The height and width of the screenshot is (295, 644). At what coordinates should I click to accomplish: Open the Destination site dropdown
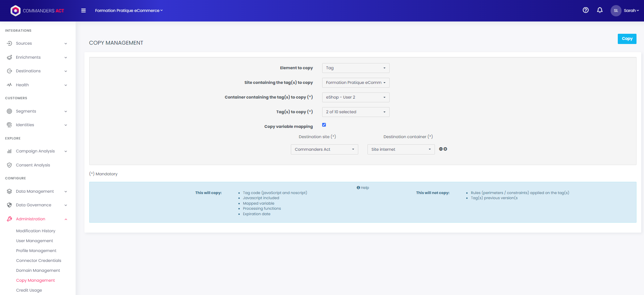tap(324, 149)
